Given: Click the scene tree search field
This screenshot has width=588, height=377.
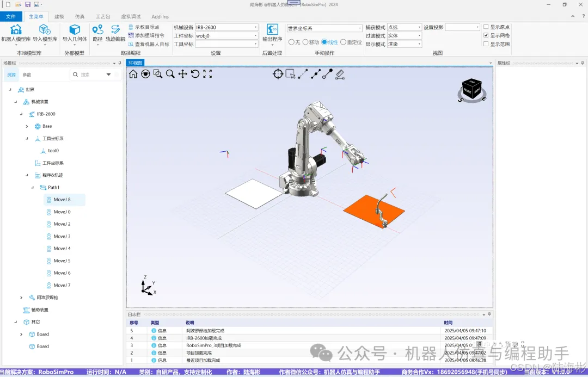Looking at the screenshot, I should pos(92,75).
